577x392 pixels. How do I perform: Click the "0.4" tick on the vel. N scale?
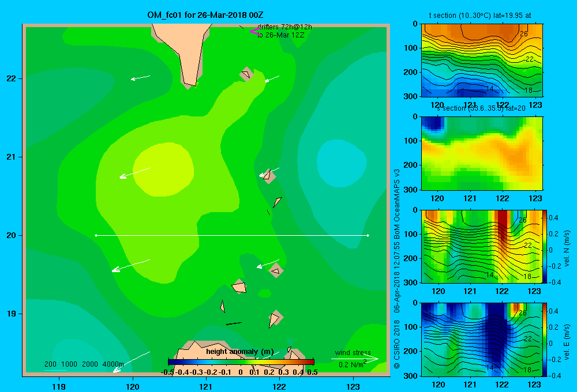tap(553, 218)
